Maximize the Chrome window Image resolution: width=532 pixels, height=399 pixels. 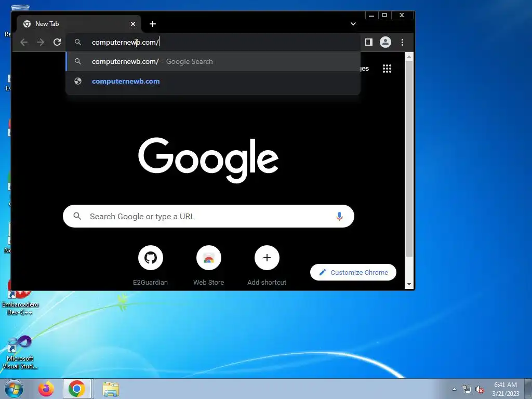pyautogui.click(x=385, y=15)
